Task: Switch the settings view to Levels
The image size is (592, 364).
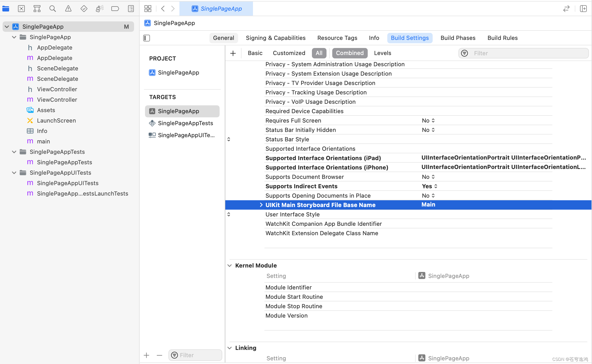Action: point(383,53)
